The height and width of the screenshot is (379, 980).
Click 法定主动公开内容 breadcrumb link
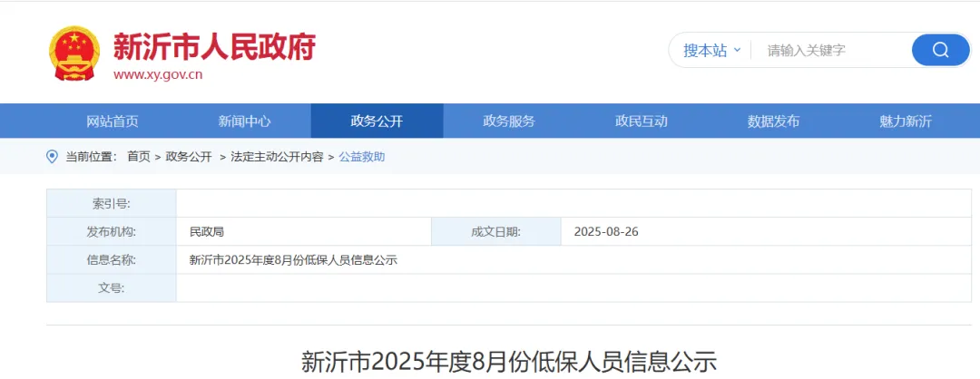pyautogui.click(x=277, y=158)
